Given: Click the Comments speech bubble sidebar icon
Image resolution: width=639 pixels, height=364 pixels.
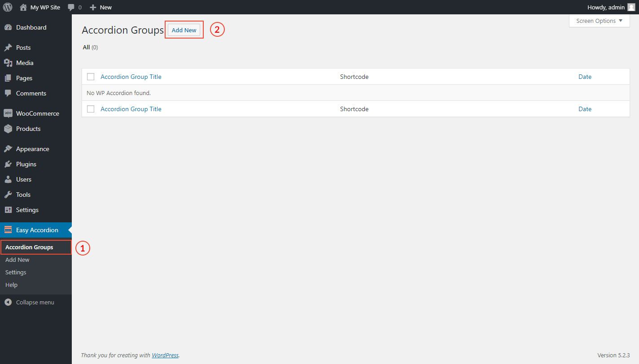Looking at the screenshot, I should pyautogui.click(x=8, y=93).
